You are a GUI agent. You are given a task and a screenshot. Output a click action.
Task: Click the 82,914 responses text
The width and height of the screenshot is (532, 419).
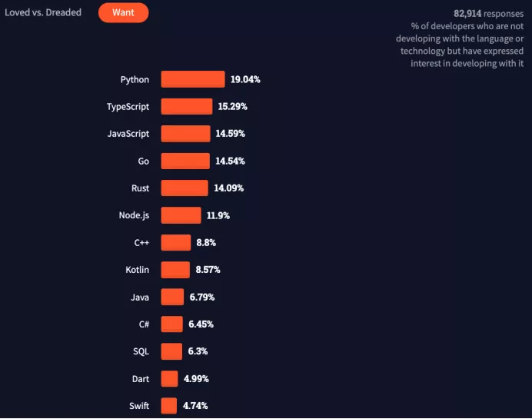(489, 14)
